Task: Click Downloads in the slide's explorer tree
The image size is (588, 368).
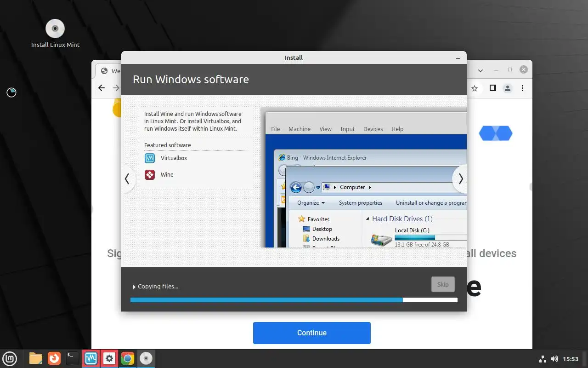Action: 326,239
